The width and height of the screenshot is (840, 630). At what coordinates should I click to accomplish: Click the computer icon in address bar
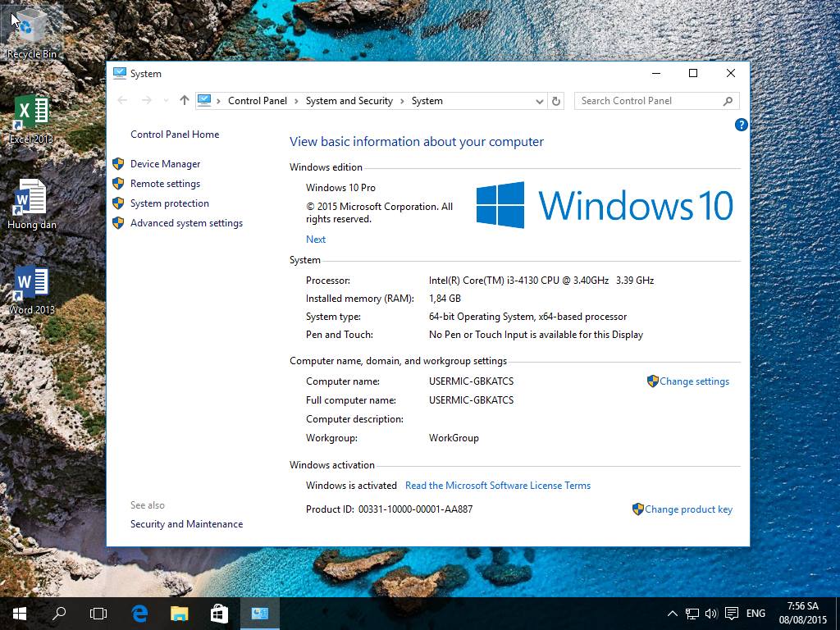click(x=204, y=100)
